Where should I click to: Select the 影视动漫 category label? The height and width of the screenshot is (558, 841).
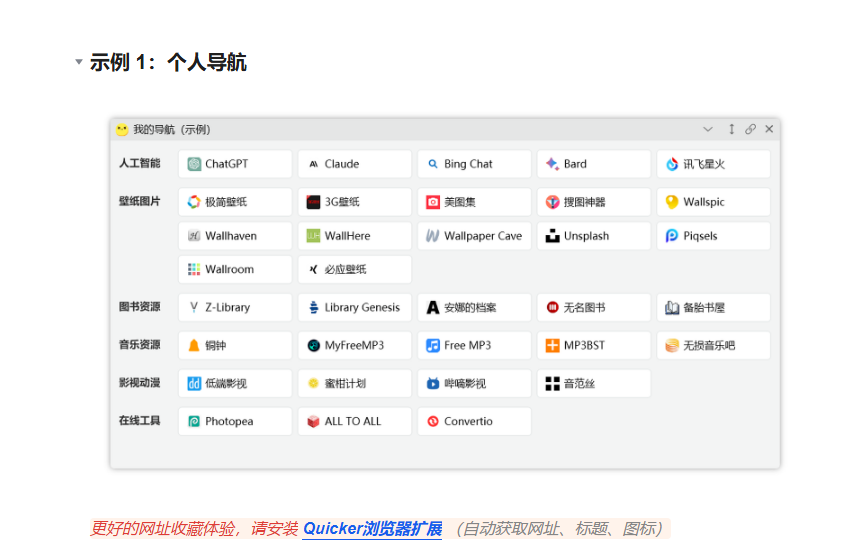[139, 383]
